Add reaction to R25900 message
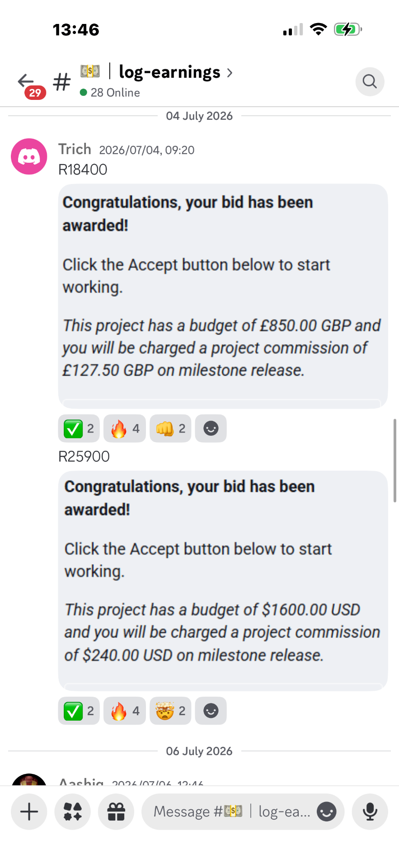 (x=211, y=711)
